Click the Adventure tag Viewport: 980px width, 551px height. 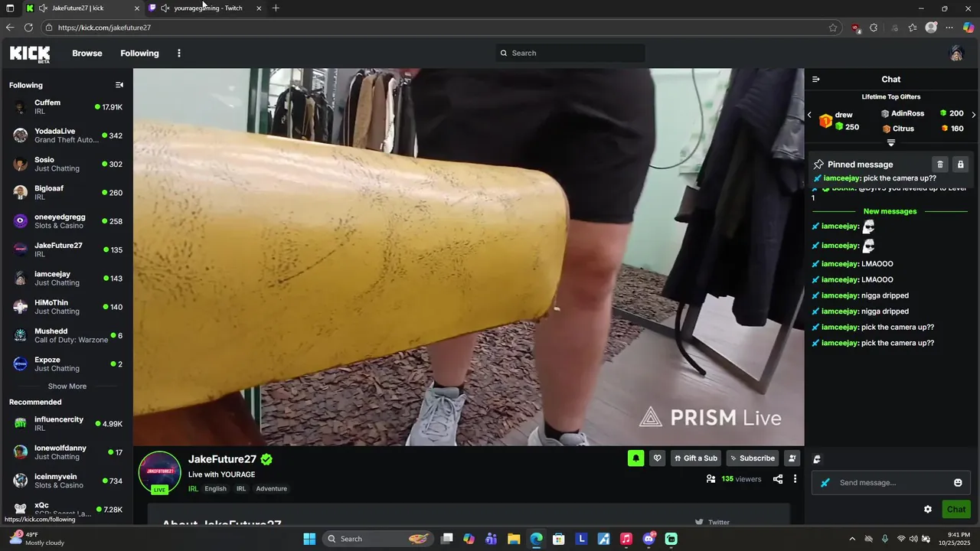click(x=271, y=488)
